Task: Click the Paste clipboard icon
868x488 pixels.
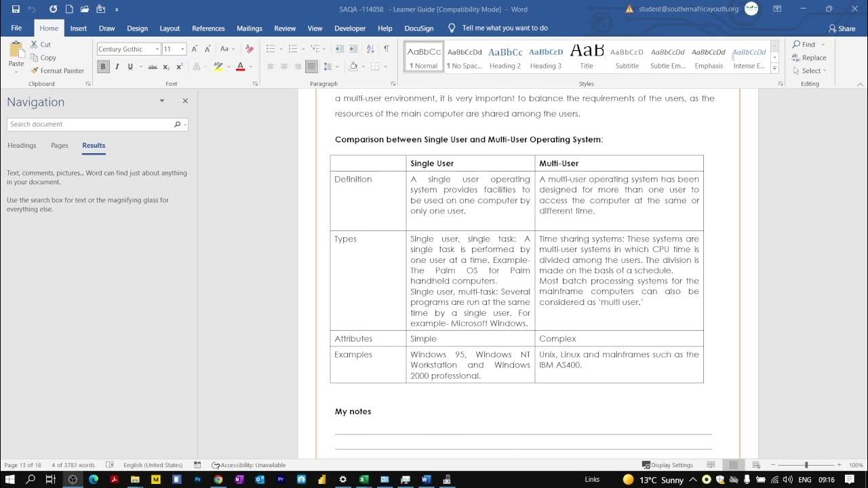Action: pyautogui.click(x=16, y=50)
